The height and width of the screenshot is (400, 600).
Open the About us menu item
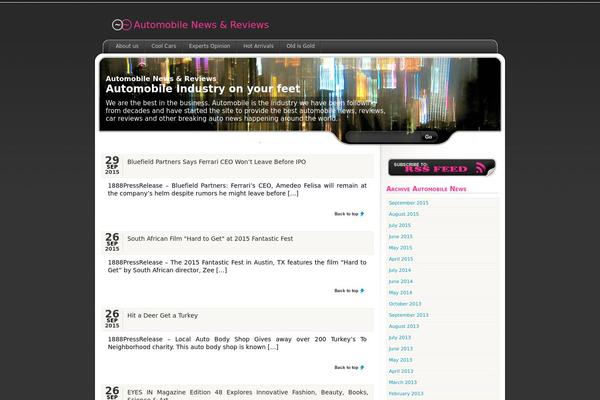(x=127, y=46)
